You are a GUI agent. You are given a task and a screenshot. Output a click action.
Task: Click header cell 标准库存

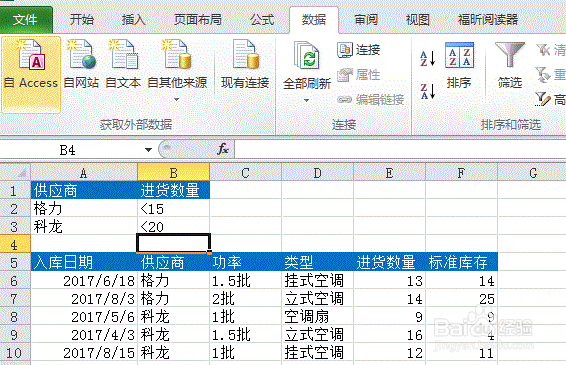(462, 262)
